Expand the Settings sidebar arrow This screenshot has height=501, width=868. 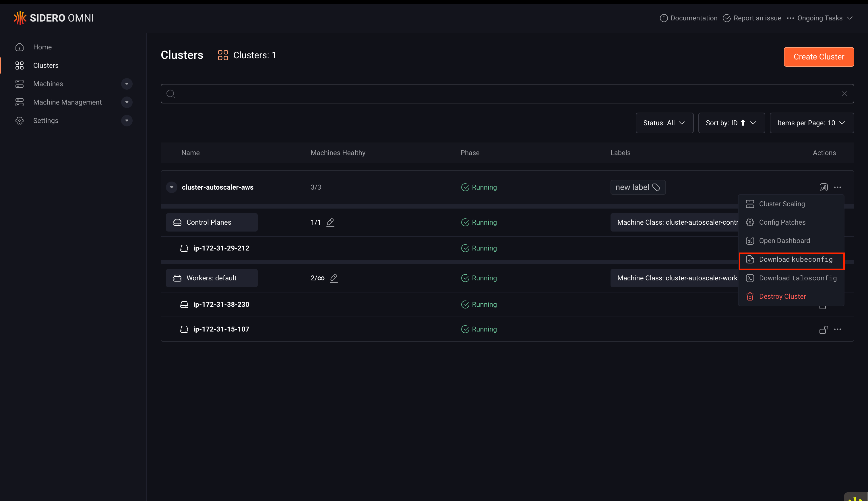click(x=127, y=120)
